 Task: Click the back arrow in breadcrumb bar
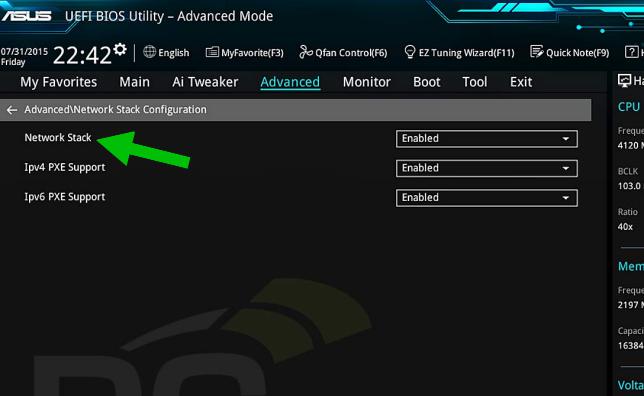coord(12,110)
